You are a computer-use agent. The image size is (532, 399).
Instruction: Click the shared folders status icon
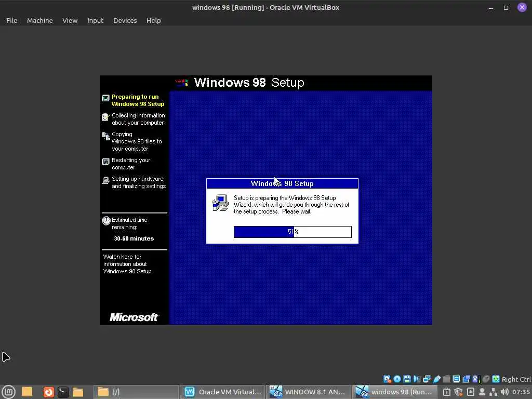click(446, 379)
